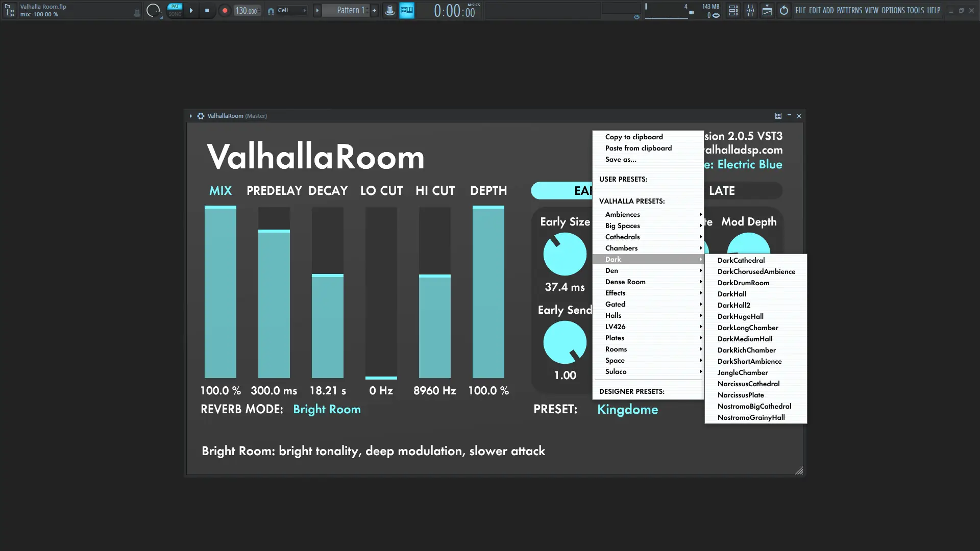Switch to the LATE section tab
Screen dimensions: 980x551
coord(722,190)
